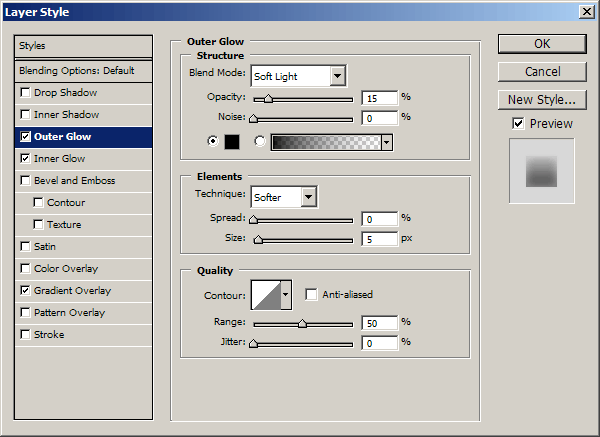Open the Blend Mode Soft Light dropdown
This screenshot has width=600, height=437.
click(337, 76)
